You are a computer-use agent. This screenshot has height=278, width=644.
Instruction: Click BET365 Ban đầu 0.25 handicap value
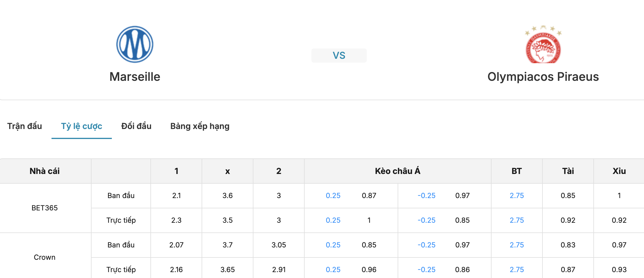click(x=333, y=196)
